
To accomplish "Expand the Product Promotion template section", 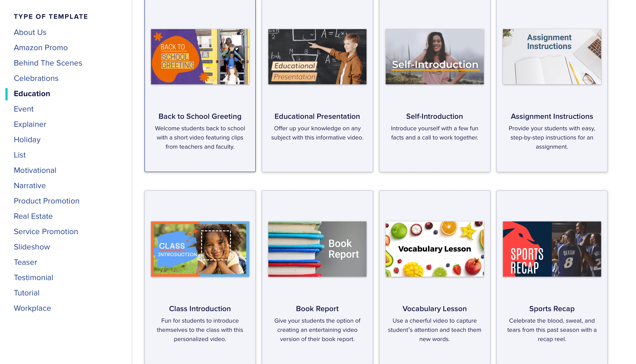I will [47, 201].
